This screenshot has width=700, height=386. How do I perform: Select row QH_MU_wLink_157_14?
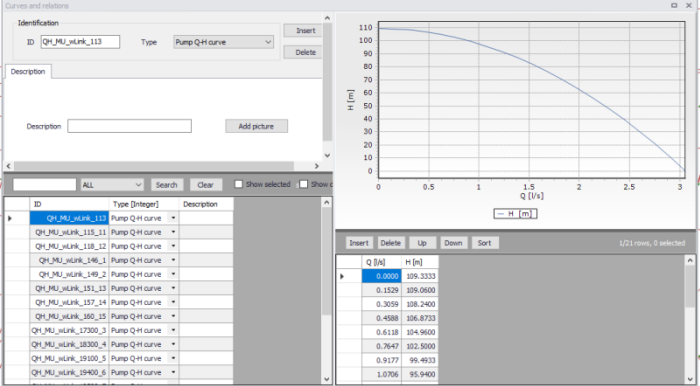[70, 302]
